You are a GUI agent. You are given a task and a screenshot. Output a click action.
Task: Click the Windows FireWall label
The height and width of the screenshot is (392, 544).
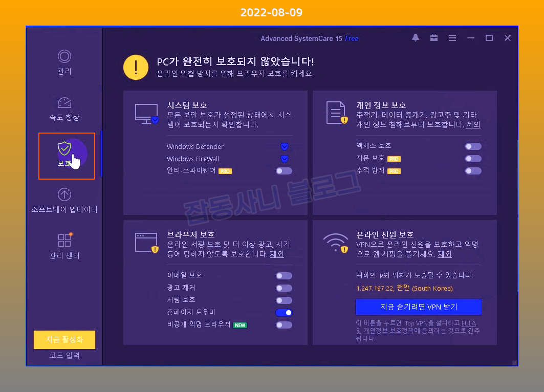click(x=192, y=159)
